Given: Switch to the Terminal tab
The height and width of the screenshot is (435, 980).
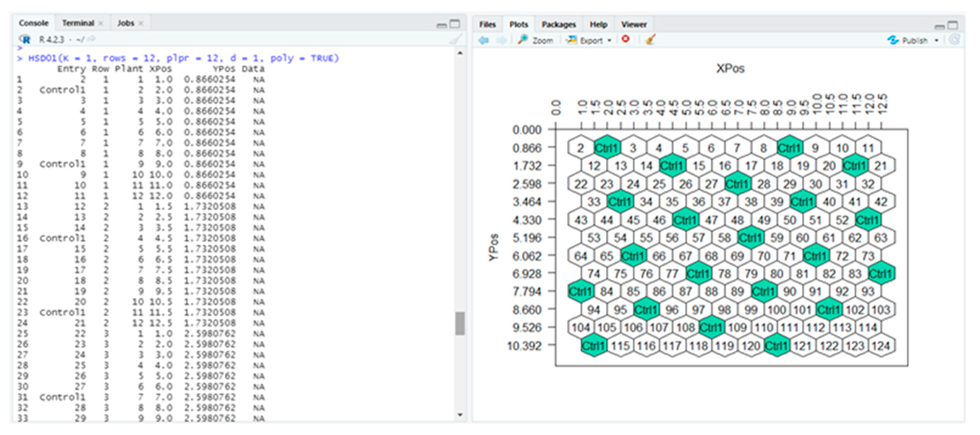Looking at the screenshot, I should (78, 23).
